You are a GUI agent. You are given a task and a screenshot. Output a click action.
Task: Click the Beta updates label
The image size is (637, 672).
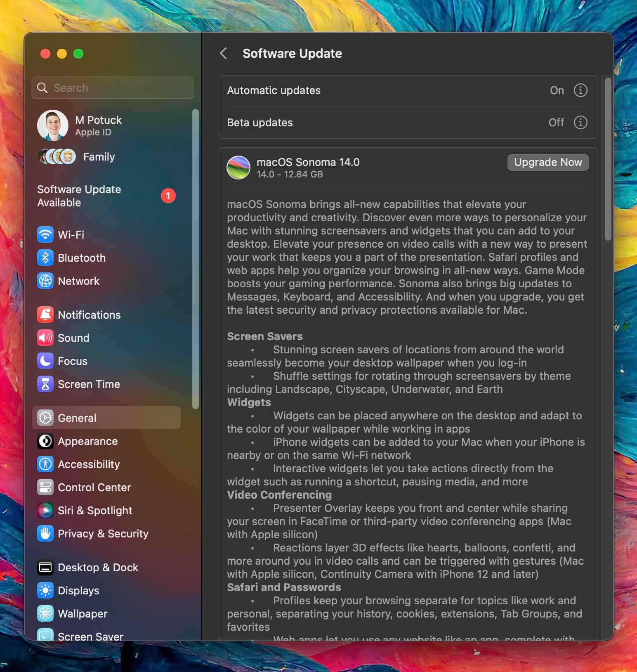click(260, 122)
